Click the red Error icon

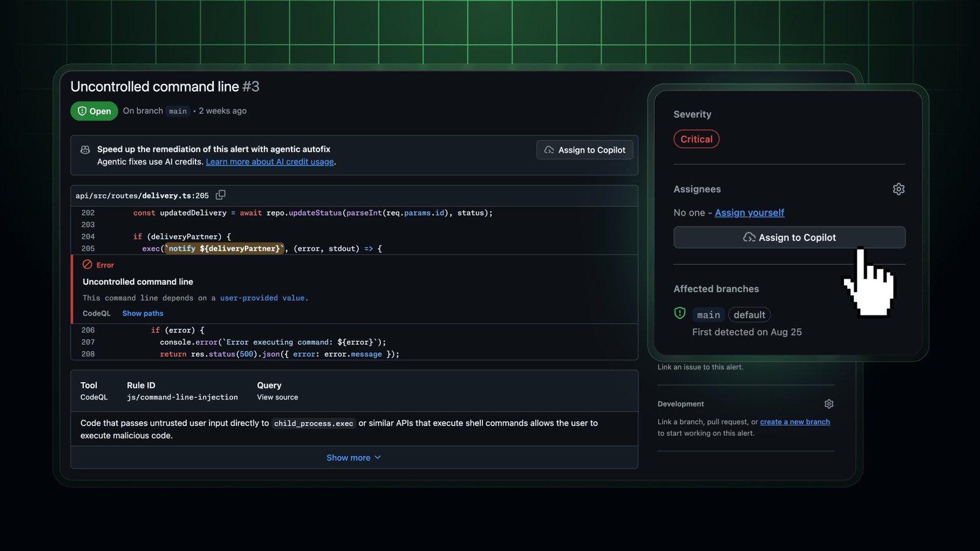coord(88,264)
